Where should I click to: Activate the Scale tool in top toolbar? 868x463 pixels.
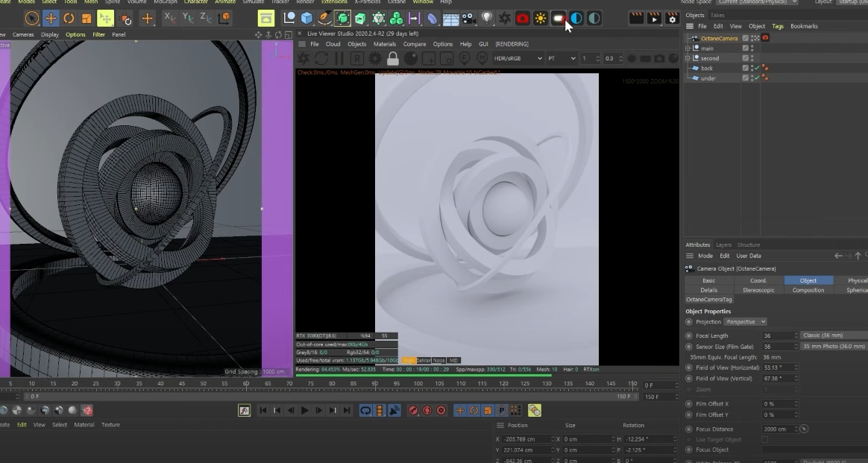coord(87,18)
